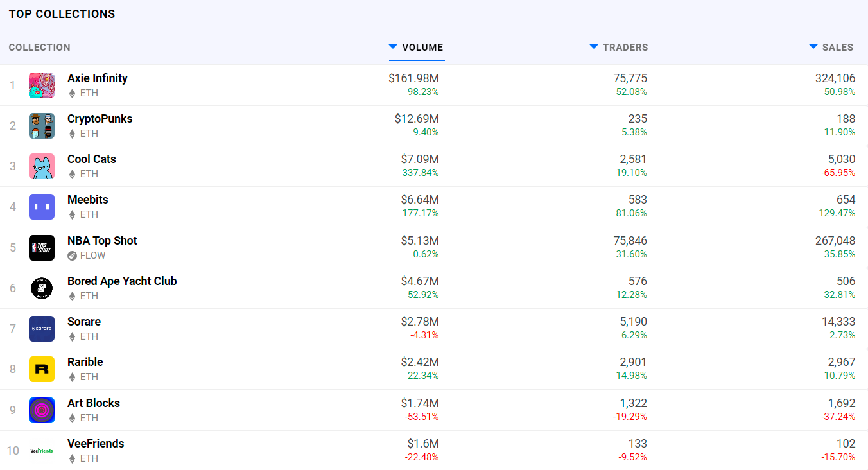The height and width of the screenshot is (470, 868).
Task: Click NBA Top Shot traders count 75,846
Action: 630,241
